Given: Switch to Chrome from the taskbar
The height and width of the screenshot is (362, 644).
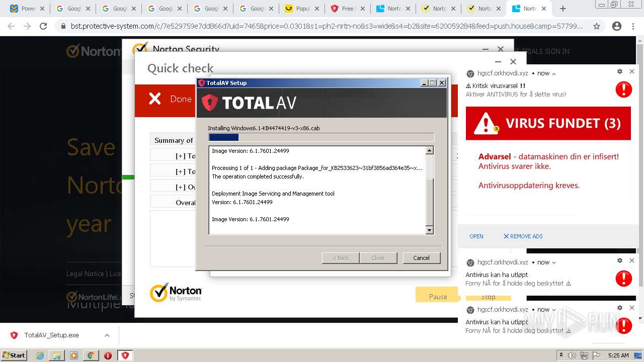Looking at the screenshot, I should pyautogui.click(x=91, y=355).
